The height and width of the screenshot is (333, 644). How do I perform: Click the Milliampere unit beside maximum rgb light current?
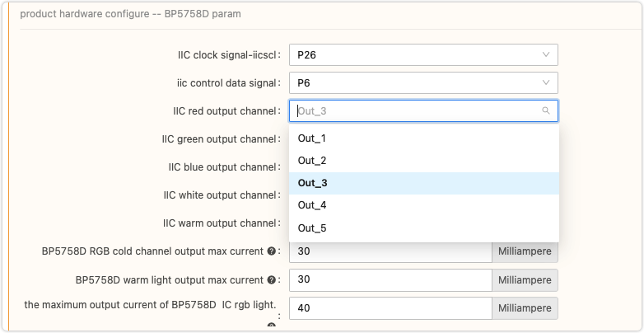tap(525, 308)
